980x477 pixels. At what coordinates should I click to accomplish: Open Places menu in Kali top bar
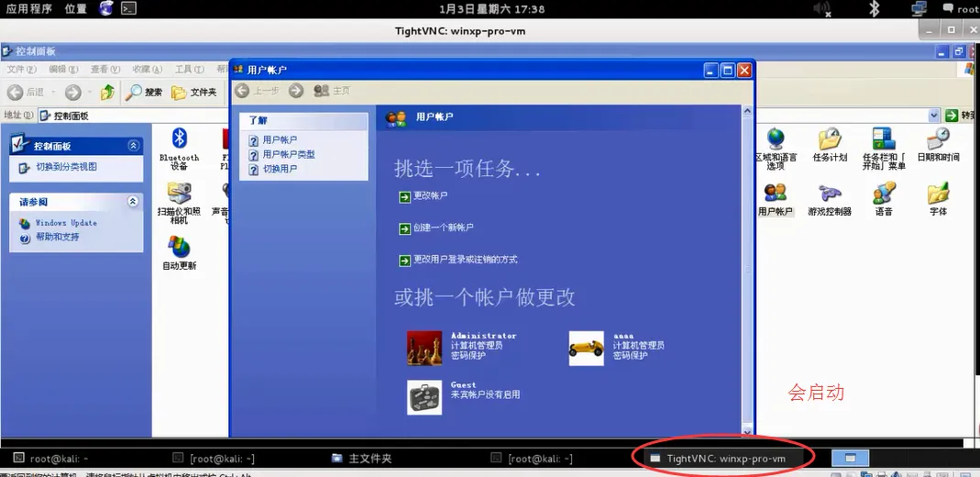click(75, 9)
